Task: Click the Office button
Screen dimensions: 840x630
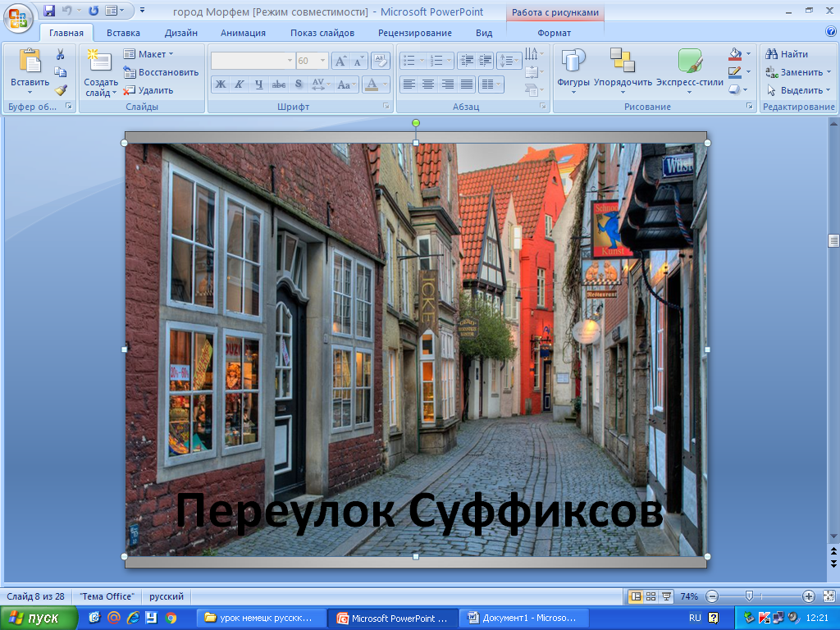Action: (18, 16)
